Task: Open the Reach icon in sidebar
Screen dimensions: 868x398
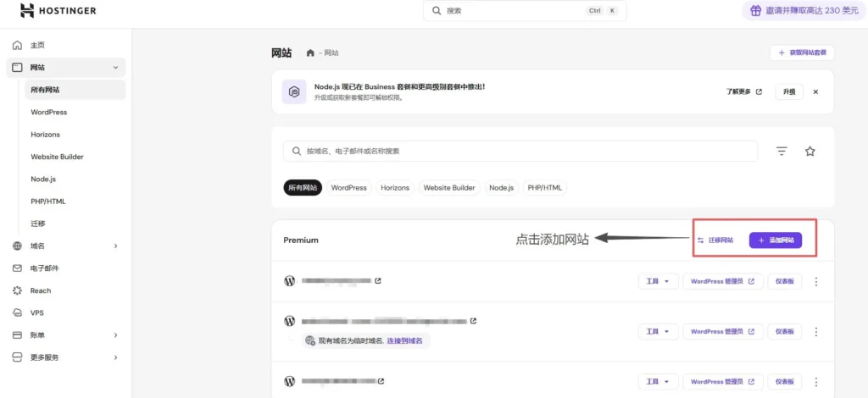Action: click(17, 290)
